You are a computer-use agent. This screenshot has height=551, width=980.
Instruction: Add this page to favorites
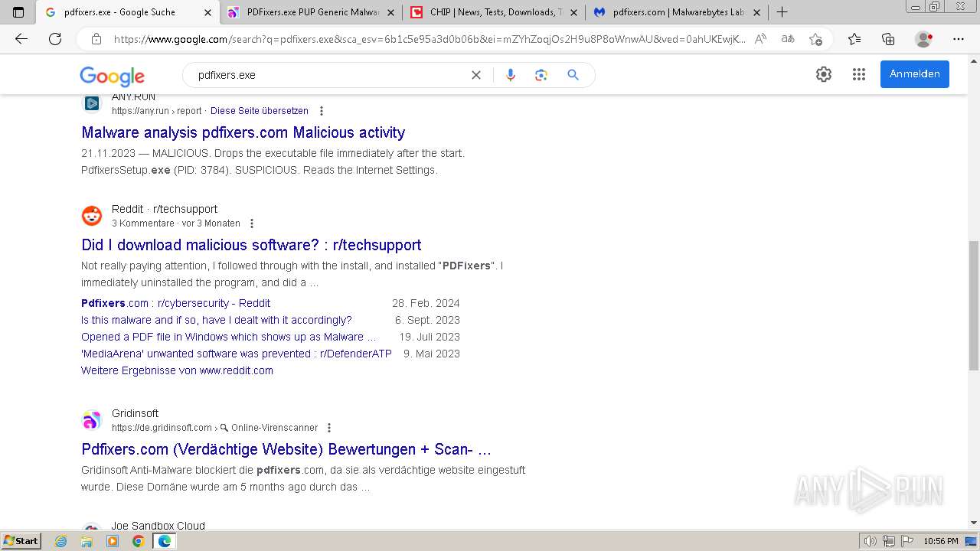(x=815, y=39)
